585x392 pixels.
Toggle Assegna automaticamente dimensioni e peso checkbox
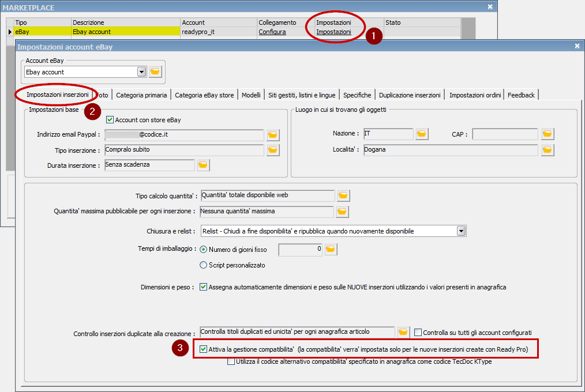click(203, 287)
